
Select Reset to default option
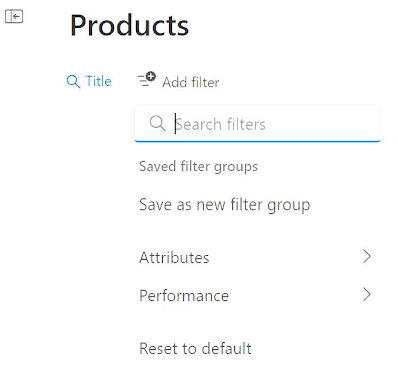[x=195, y=349]
